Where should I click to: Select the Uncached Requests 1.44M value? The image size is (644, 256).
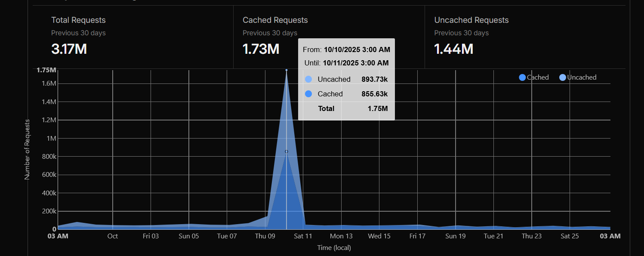[x=453, y=49]
